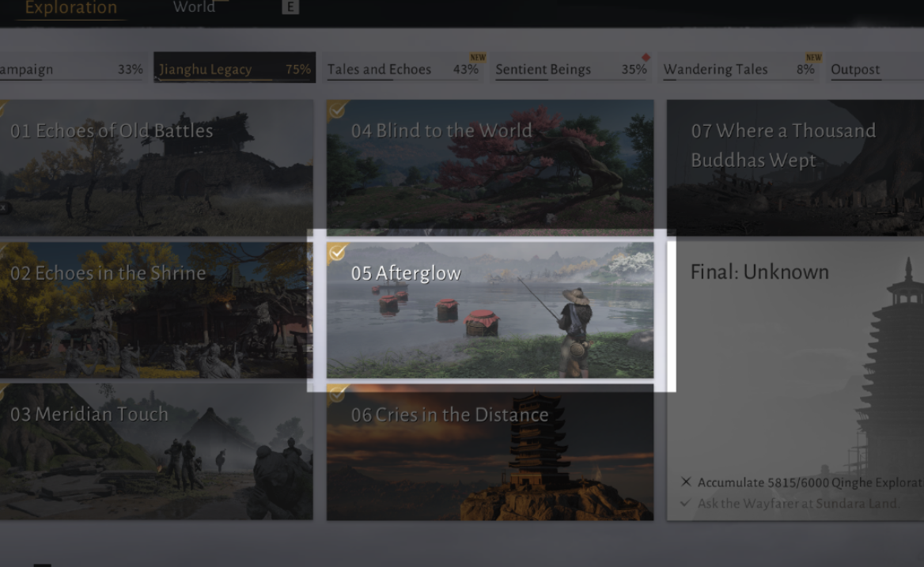Click the 75% value on Jianghu Legacy
This screenshot has width=924, height=567.
(x=297, y=69)
